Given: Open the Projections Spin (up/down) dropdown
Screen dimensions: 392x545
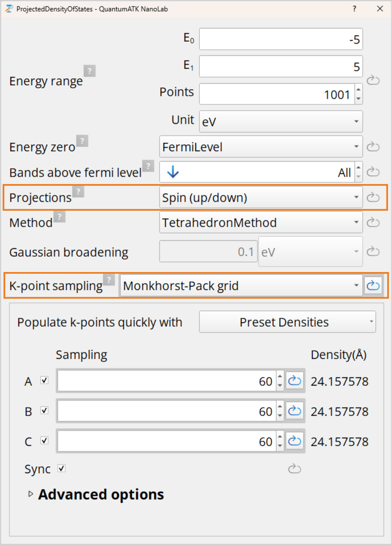Looking at the screenshot, I should tap(261, 197).
